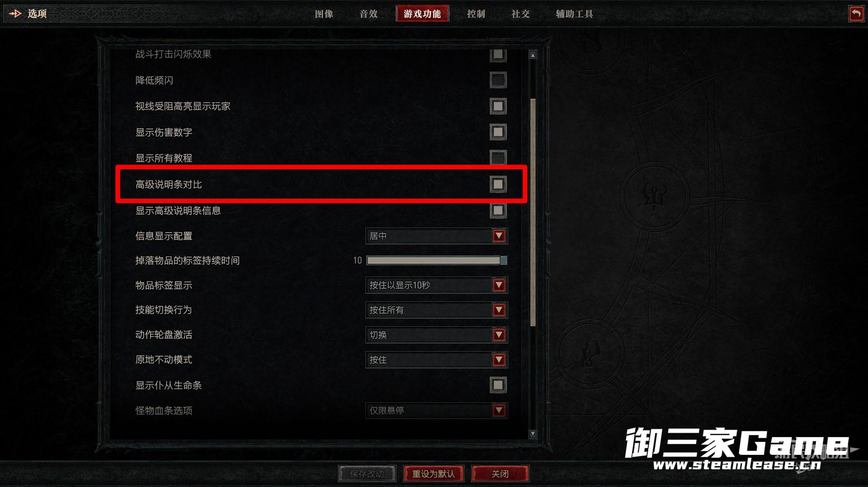
Task: Click the 关闭 button
Action: click(x=500, y=474)
